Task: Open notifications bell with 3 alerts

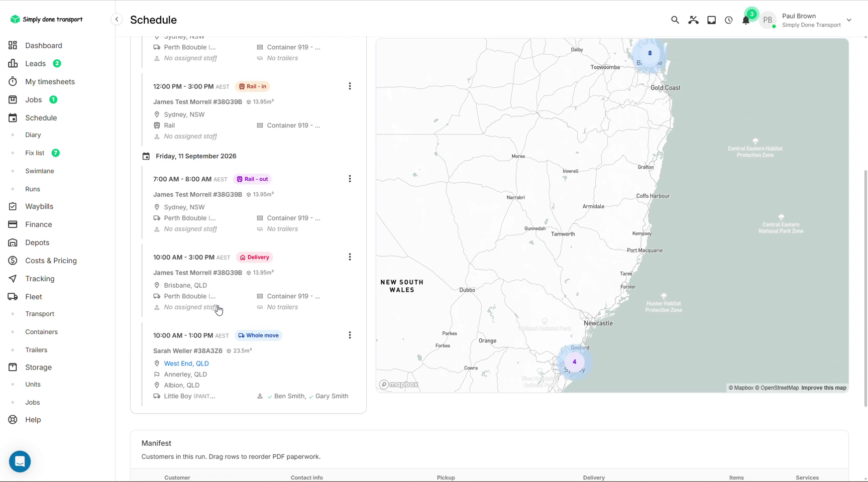Action: coord(746,20)
